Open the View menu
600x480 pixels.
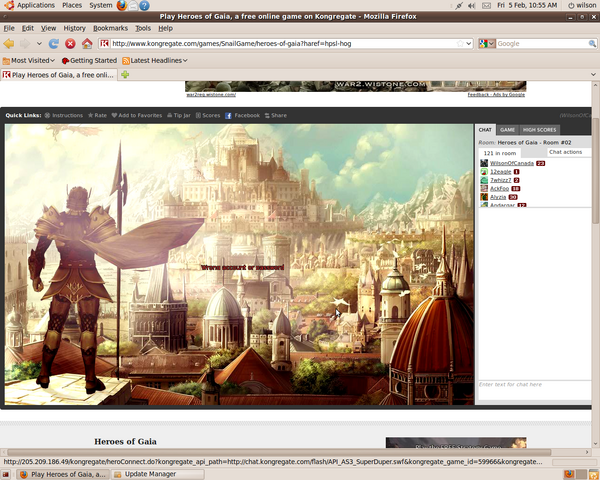pyautogui.click(x=49, y=28)
